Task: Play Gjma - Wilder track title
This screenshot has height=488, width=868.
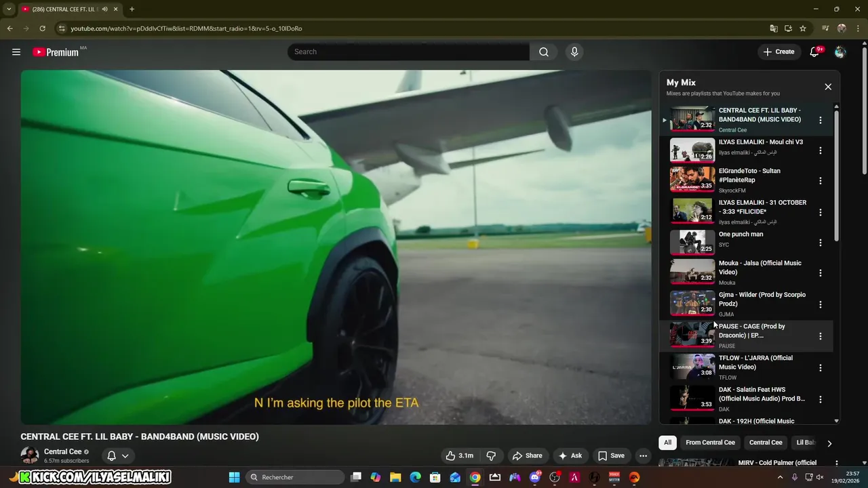Action: [x=762, y=299]
